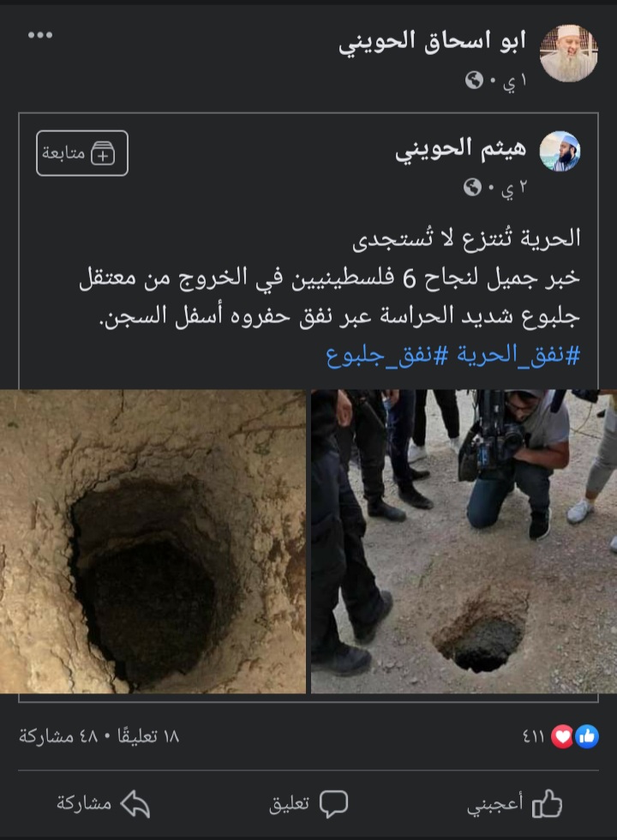Screen dimensions: 617x840
Task: Tap ابو اسحاق الحويني profile picture
Action: click(568, 53)
